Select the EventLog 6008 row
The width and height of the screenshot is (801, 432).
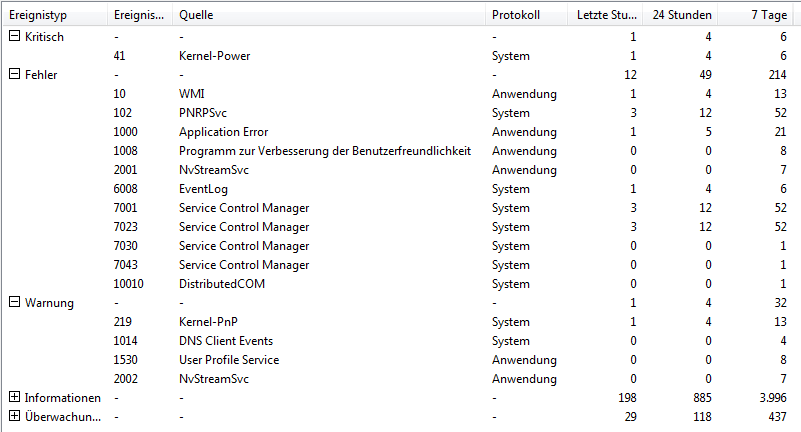point(203,188)
